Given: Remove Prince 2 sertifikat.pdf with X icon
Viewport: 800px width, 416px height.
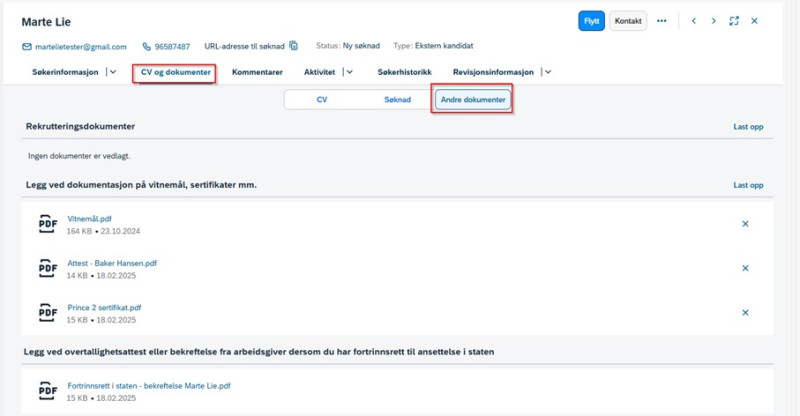Looking at the screenshot, I should click(745, 312).
